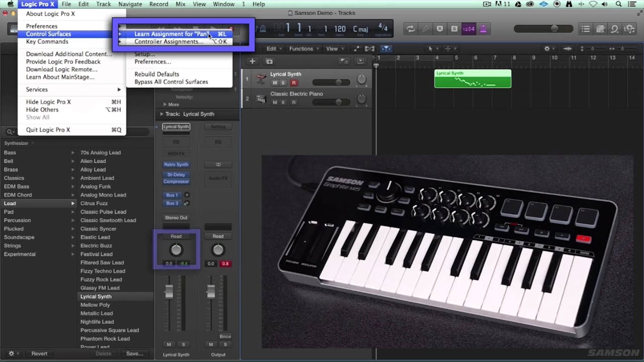
Task: Click the Lyrical Synth track instrument icon
Action: coord(261,79)
